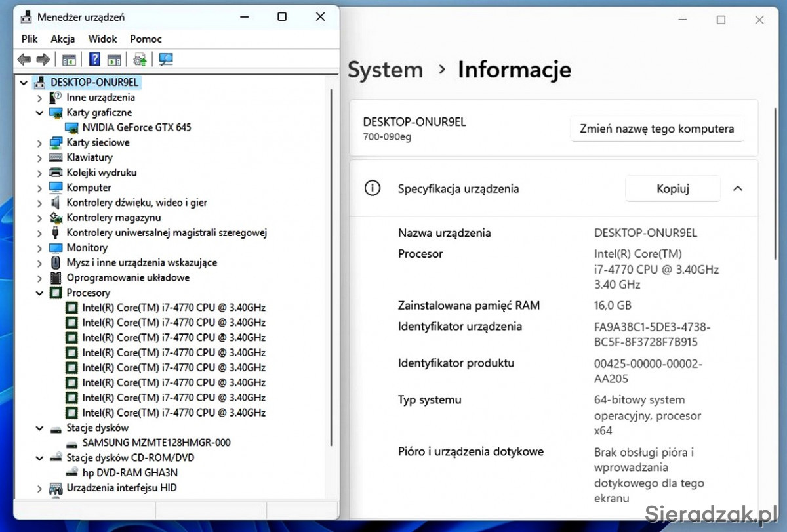Click the device ID FA9A38C1 value
The width and height of the screenshot is (787, 532).
click(x=652, y=335)
